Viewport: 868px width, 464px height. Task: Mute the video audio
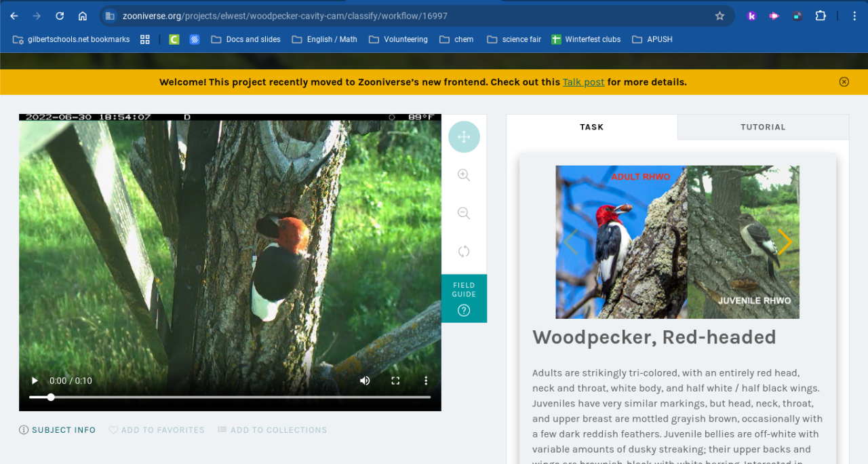[365, 381]
